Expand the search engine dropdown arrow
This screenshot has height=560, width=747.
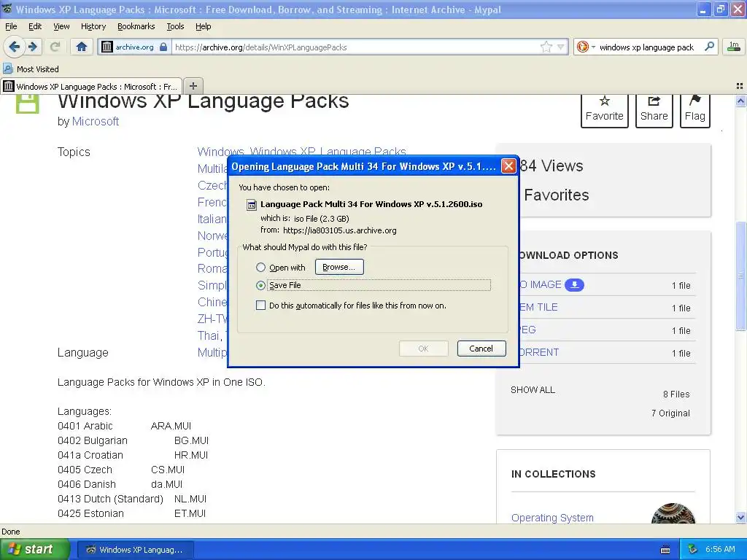click(x=593, y=47)
